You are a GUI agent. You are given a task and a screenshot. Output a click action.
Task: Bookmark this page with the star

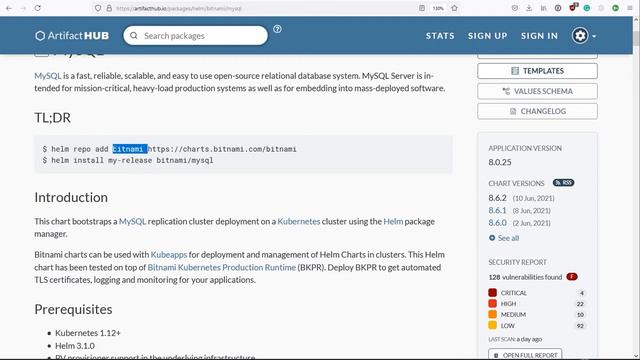tap(454, 8)
